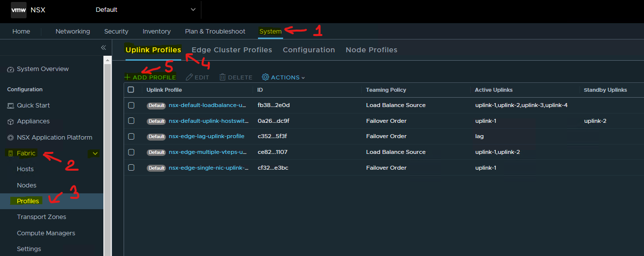Click the Actions gear icon

[265, 77]
